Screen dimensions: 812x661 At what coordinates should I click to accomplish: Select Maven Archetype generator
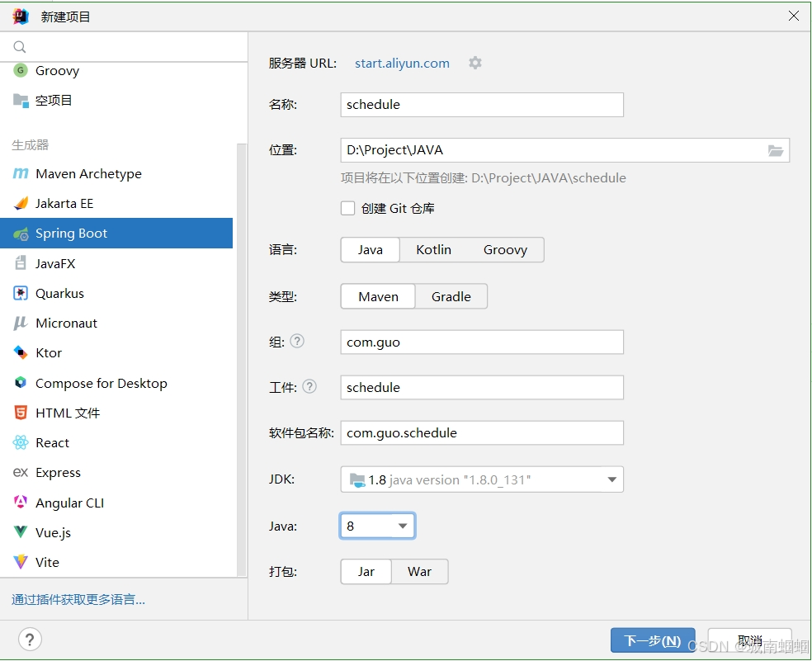pyautogui.click(x=116, y=173)
